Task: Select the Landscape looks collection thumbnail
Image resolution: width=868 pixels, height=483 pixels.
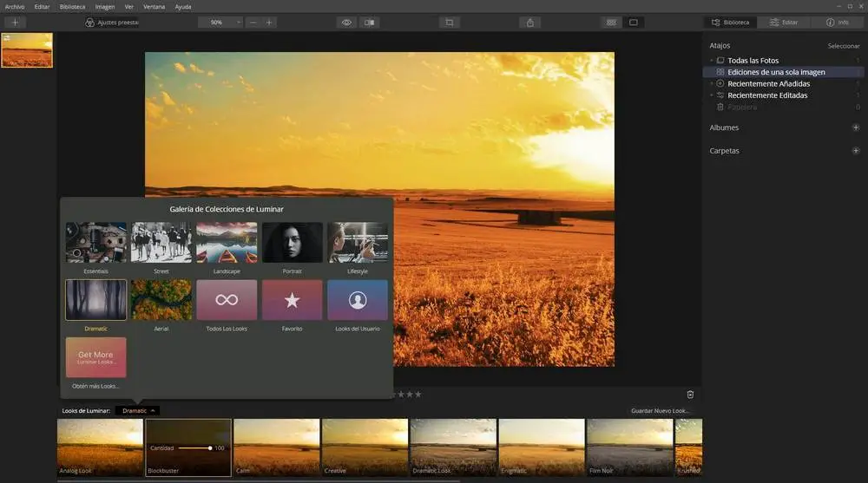Action: 227,243
